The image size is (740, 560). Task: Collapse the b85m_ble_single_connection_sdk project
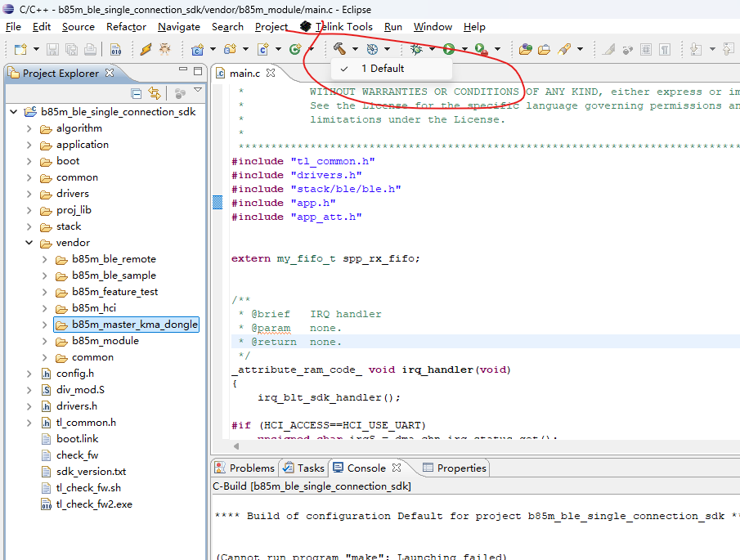coord(14,112)
